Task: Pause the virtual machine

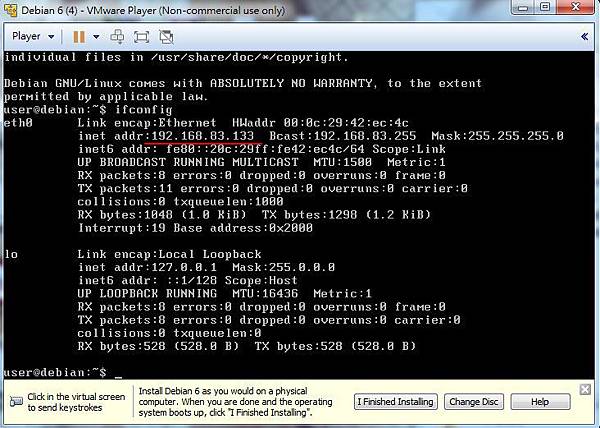Action: [x=79, y=37]
